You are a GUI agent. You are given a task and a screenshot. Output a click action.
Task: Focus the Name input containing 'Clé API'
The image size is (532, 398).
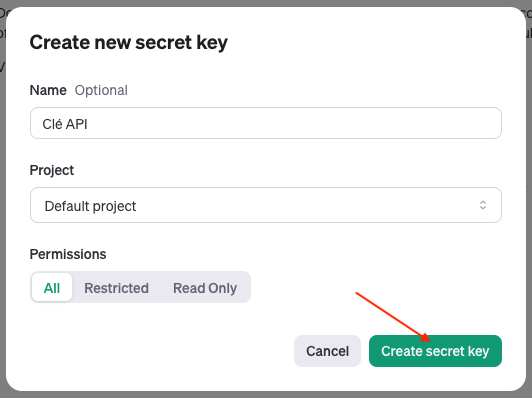(x=266, y=123)
